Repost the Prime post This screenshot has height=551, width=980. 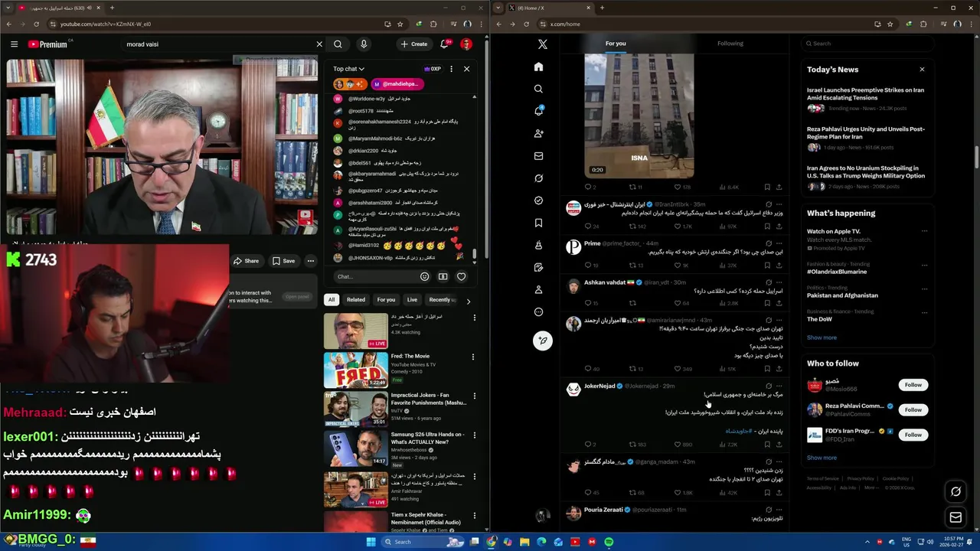click(x=632, y=266)
